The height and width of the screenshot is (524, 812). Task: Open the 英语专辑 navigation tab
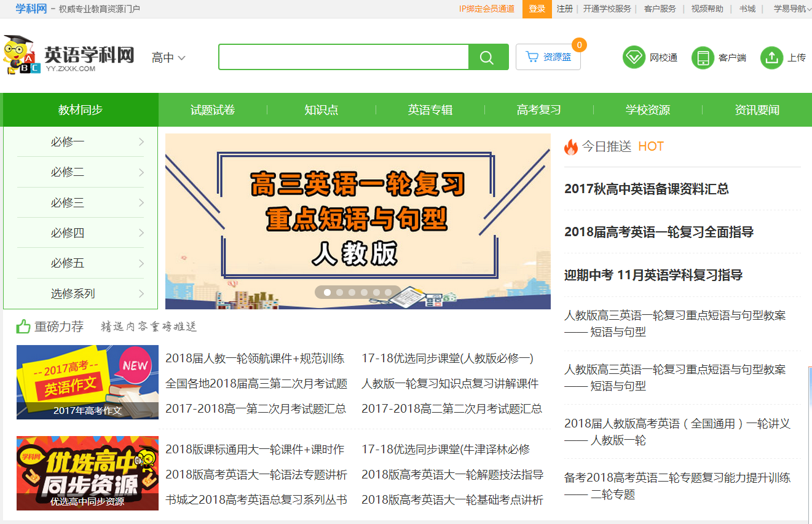pos(430,110)
